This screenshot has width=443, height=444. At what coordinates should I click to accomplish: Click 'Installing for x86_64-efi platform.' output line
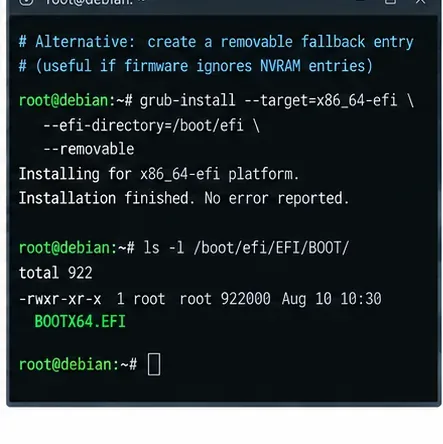point(159,174)
